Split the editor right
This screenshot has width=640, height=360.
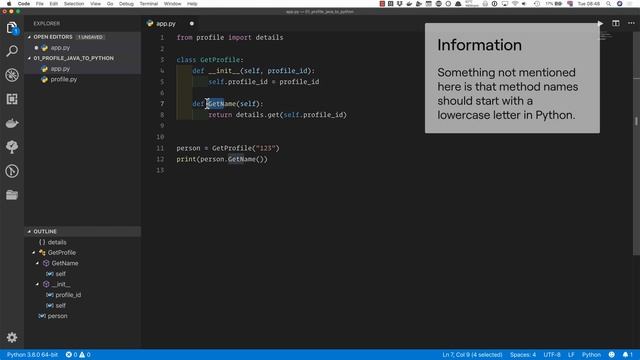[616, 23]
